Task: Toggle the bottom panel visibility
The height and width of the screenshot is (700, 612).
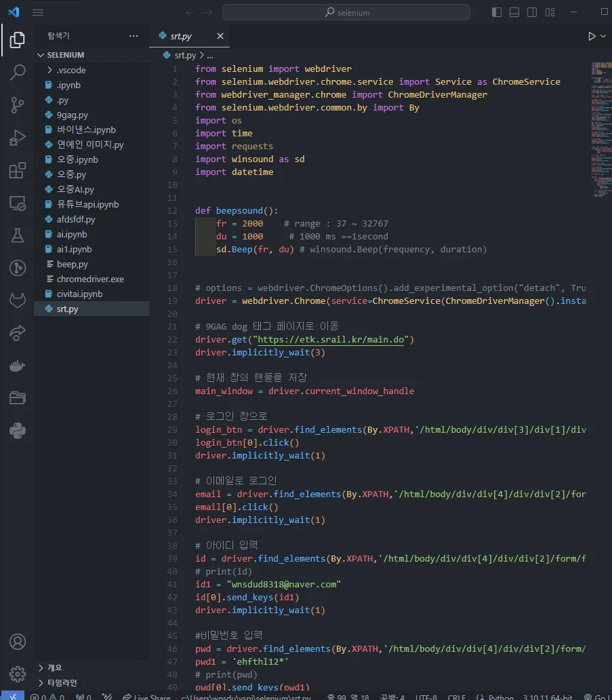Action: [x=514, y=12]
